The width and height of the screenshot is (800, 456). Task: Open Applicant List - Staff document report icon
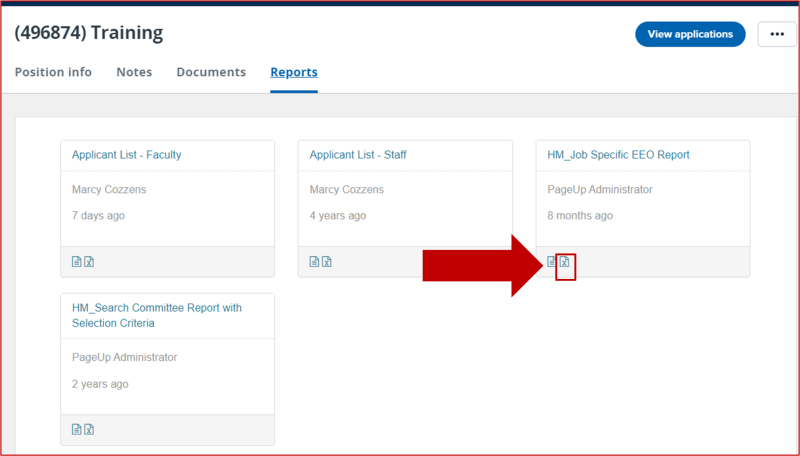315,262
